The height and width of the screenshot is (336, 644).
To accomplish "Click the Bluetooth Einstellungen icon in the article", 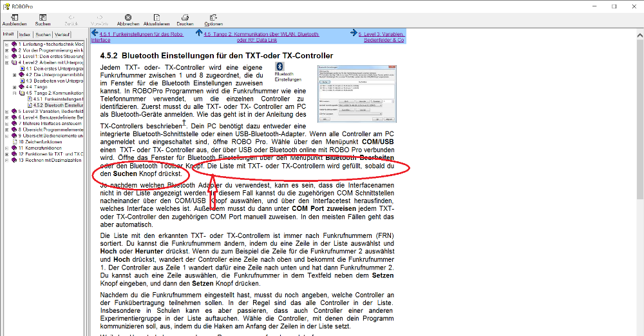I will (x=279, y=66).
